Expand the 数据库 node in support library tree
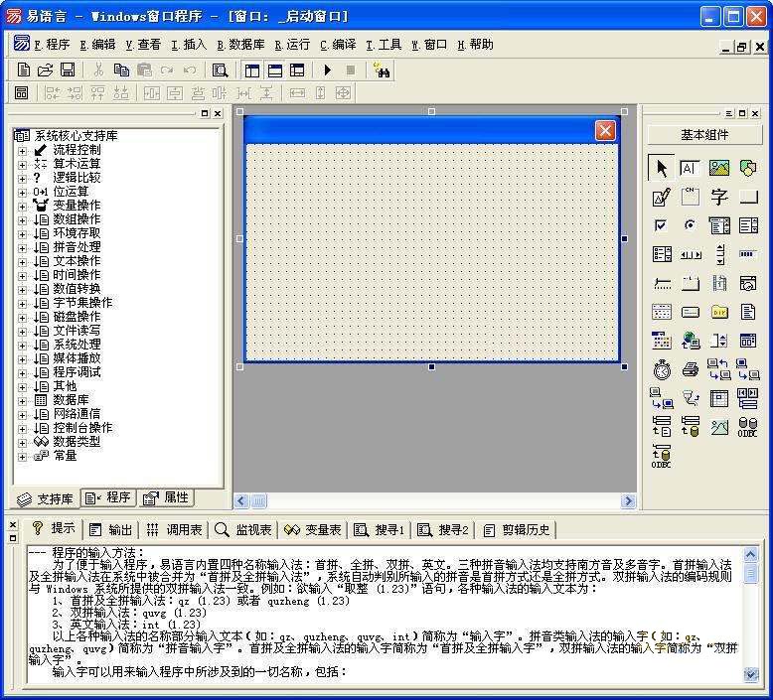This screenshot has width=773, height=700. click(x=22, y=400)
